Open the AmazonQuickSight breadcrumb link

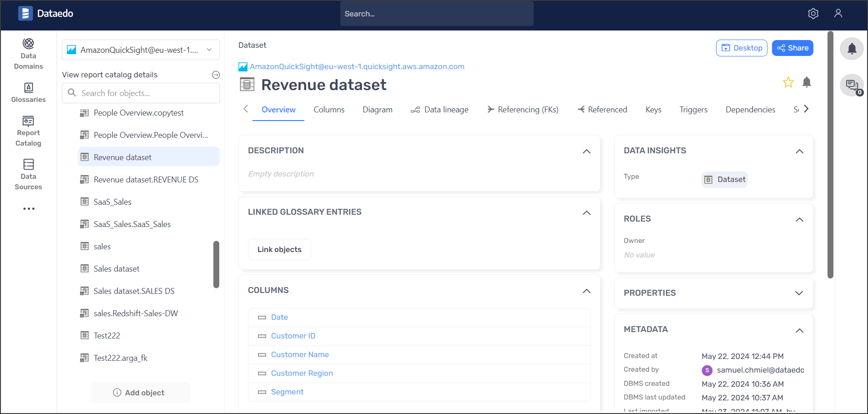(x=357, y=67)
